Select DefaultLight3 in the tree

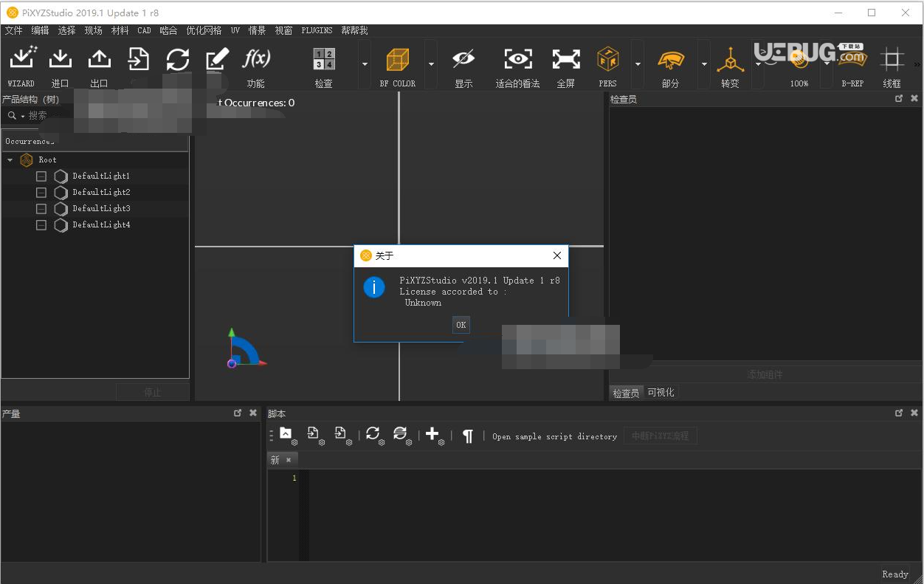(x=101, y=209)
